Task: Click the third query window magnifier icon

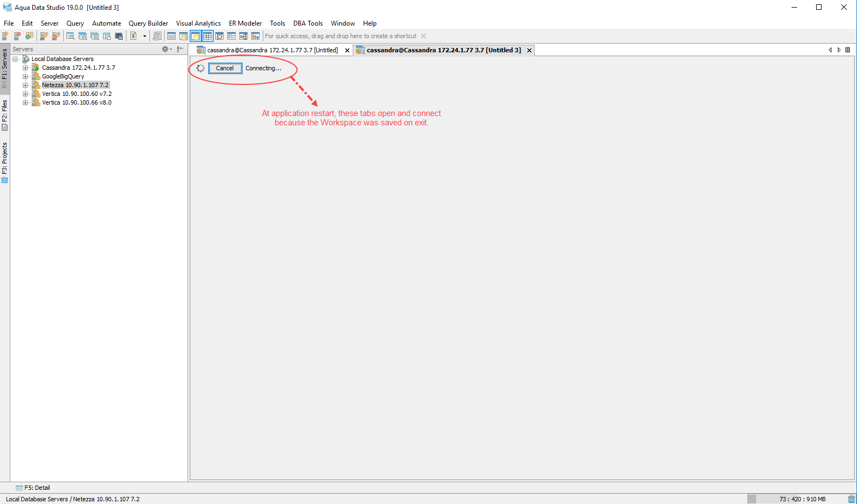Action: point(94,36)
